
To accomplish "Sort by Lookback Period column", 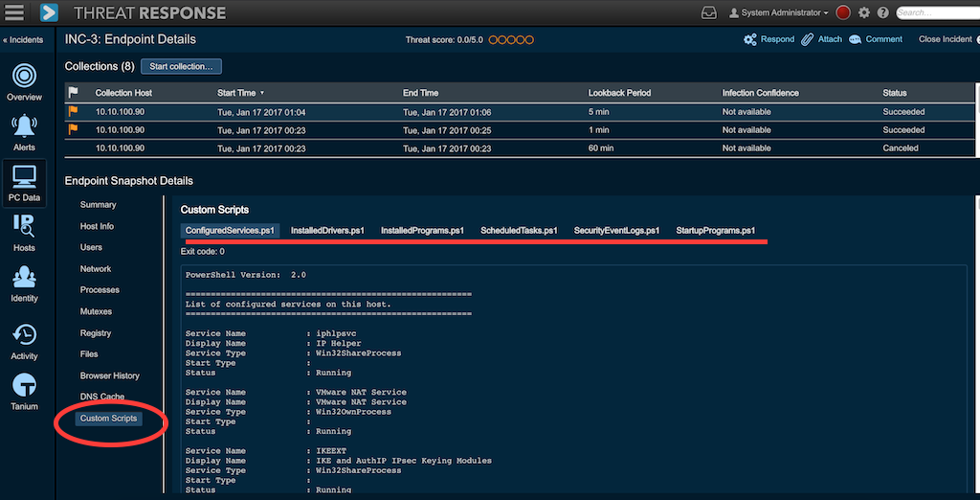I will coord(619,93).
